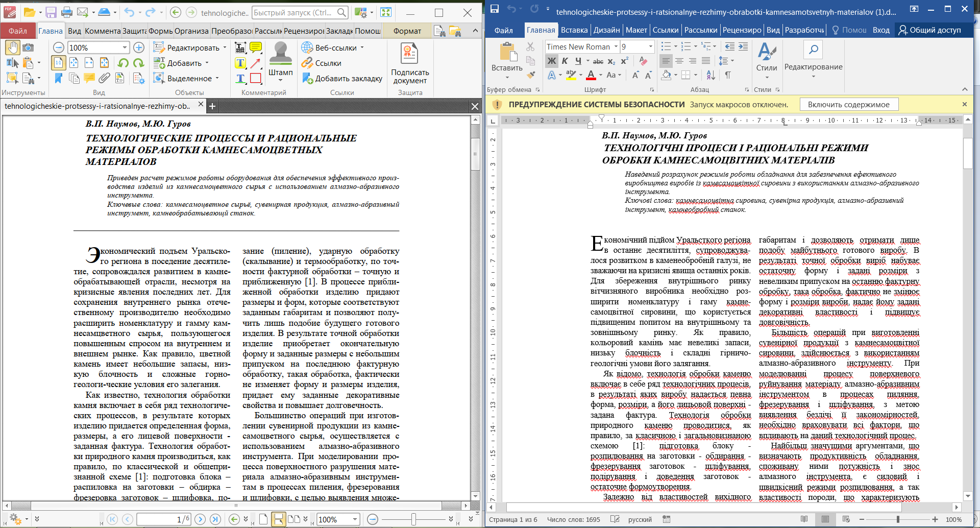Click the print icon in PDF viewer toolbar
This screenshot has width=980, height=528.
coord(67,12)
